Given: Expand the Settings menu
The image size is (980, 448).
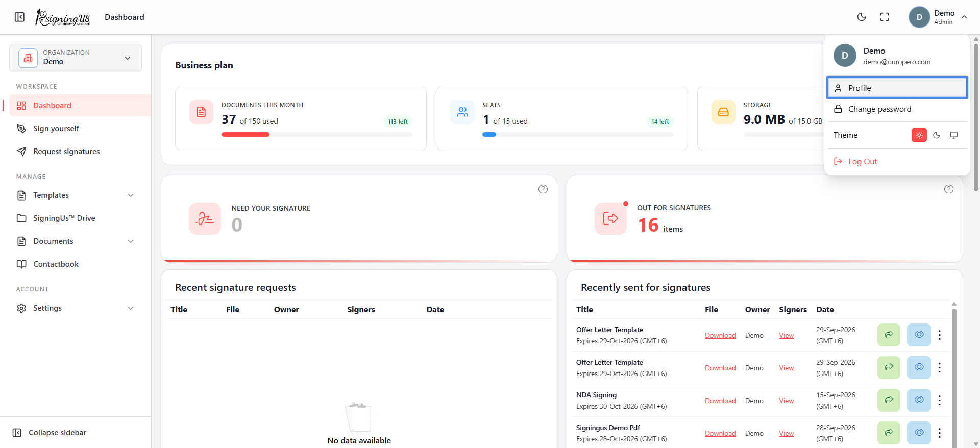Looking at the screenshot, I should [x=77, y=308].
